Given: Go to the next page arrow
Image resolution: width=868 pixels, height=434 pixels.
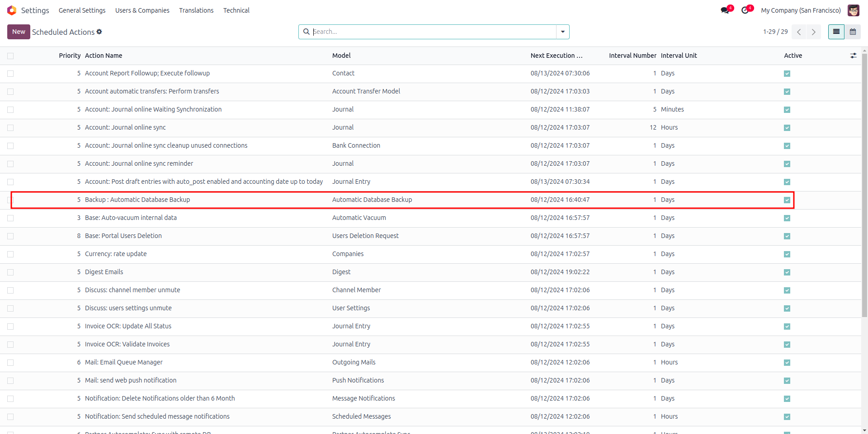Looking at the screenshot, I should click(814, 32).
